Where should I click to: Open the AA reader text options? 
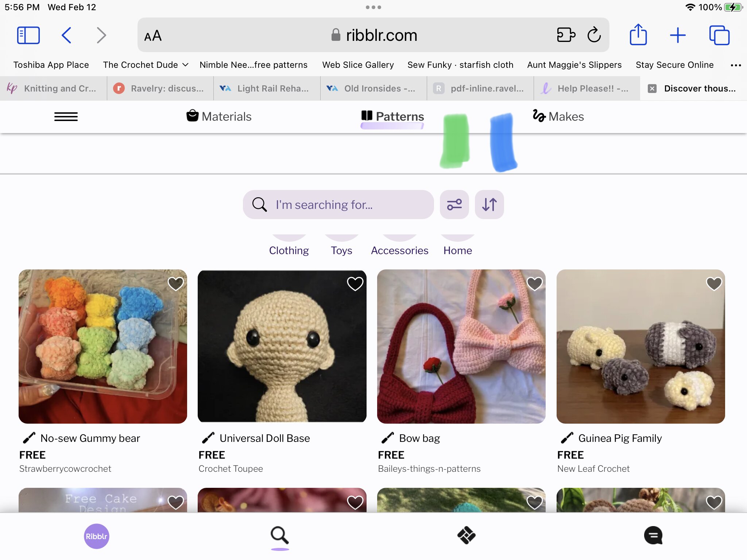(x=153, y=36)
